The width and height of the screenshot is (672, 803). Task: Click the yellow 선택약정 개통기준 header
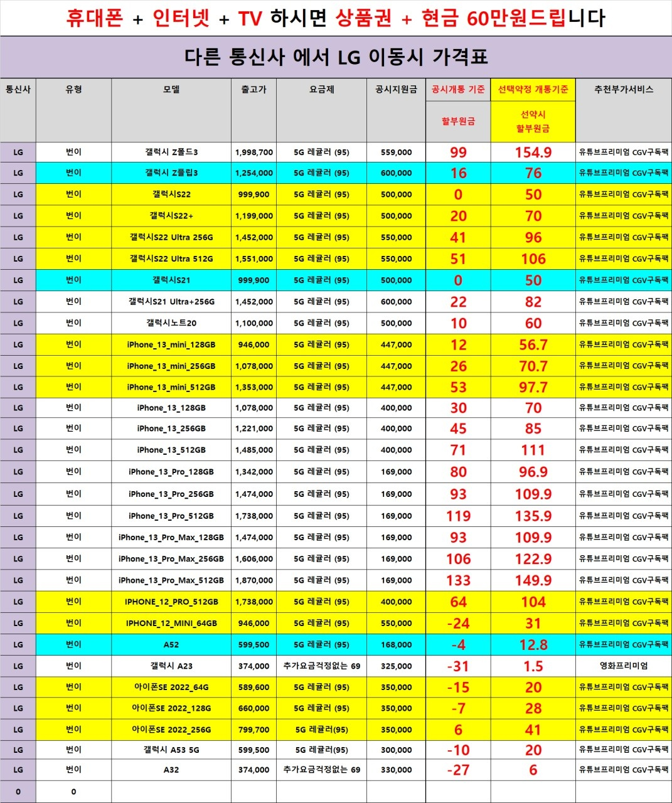coord(533,90)
